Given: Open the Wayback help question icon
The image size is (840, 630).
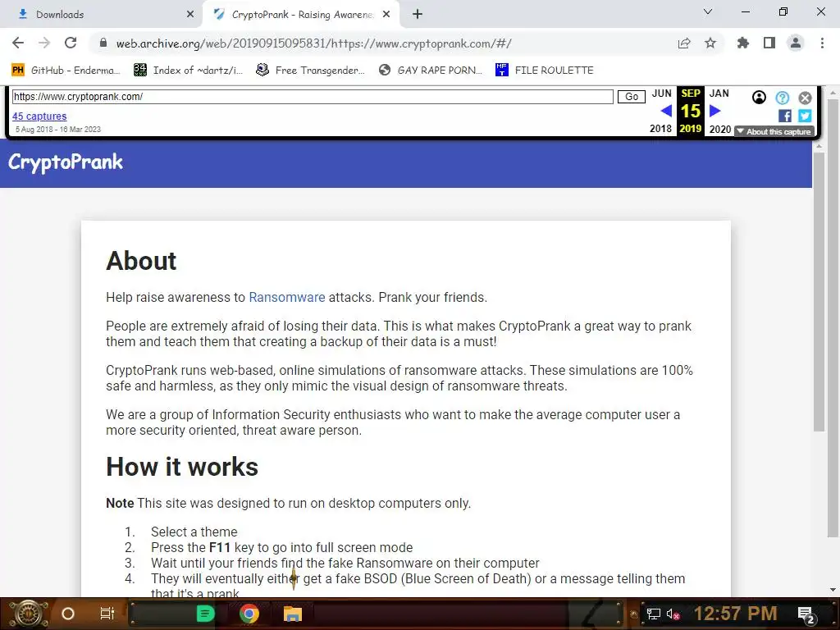Looking at the screenshot, I should (x=782, y=98).
